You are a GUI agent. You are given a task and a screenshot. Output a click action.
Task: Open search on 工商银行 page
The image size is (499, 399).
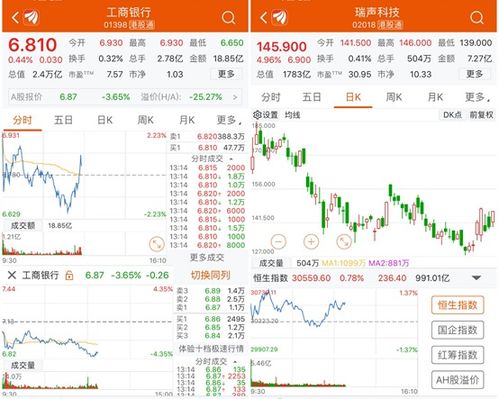(x=228, y=17)
